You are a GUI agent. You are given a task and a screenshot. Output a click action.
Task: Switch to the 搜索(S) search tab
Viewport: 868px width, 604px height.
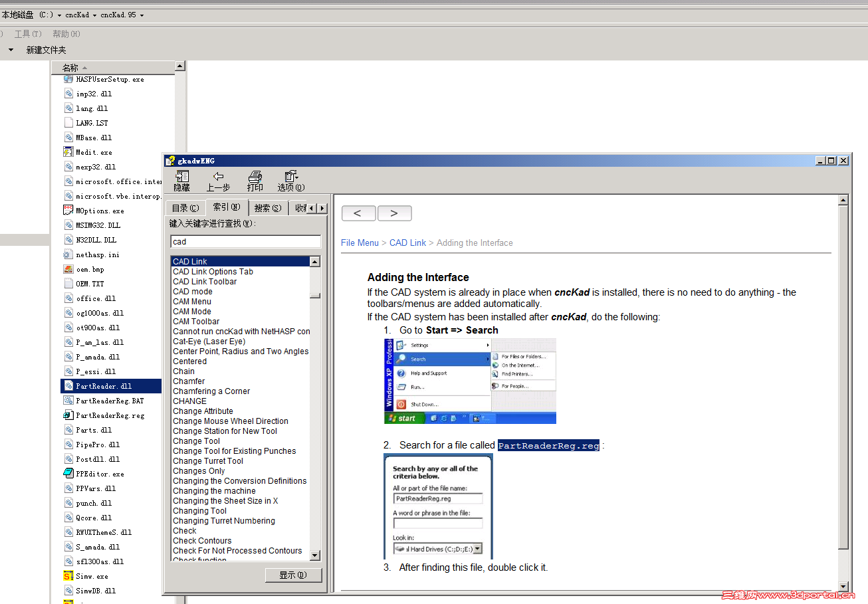(x=268, y=208)
